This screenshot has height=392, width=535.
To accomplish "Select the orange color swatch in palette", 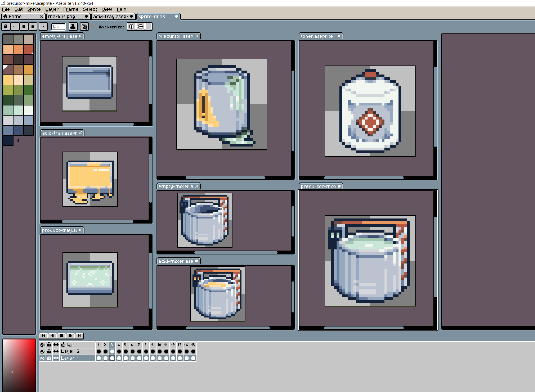I will click(18, 49).
